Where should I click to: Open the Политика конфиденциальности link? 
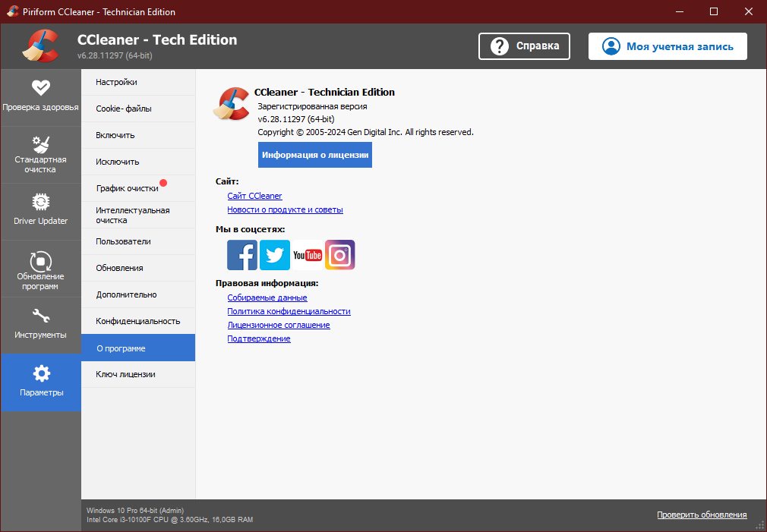tap(289, 311)
